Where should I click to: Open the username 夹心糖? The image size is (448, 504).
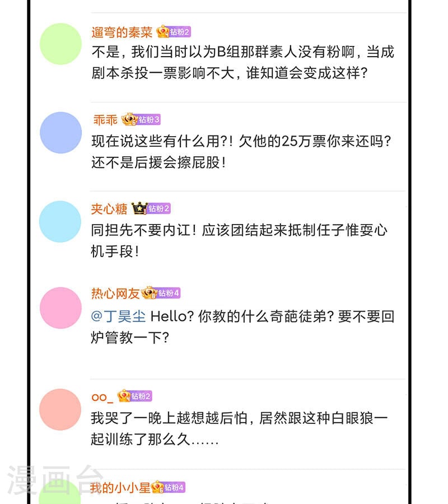tap(109, 209)
